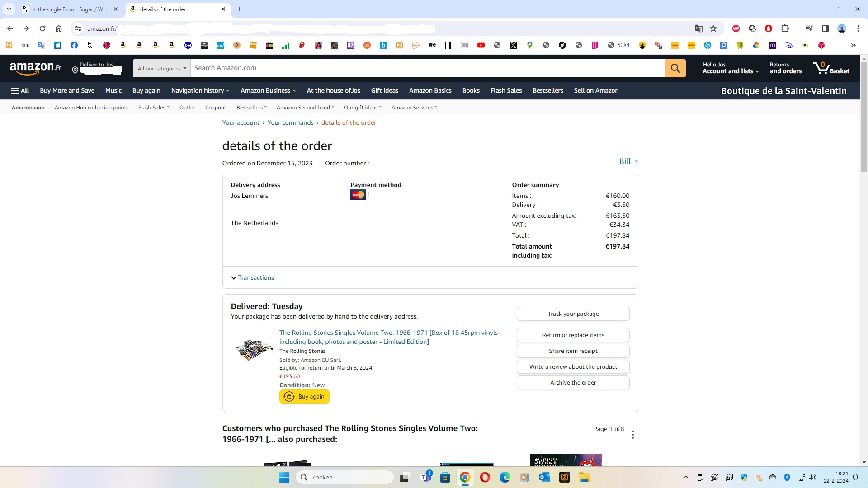Open the YouTube bookmark
Image resolution: width=868 pixels, height=488 pixels.
[481, 45]
